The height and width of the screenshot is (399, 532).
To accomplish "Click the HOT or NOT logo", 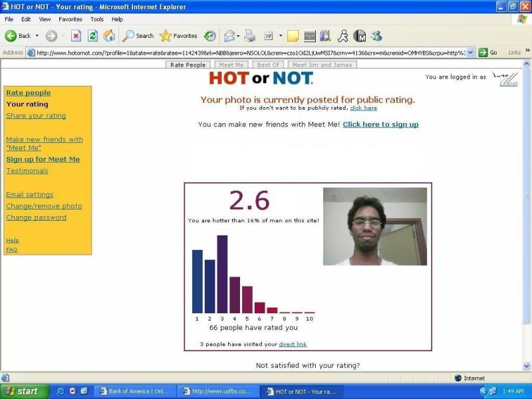I will (261, 78).
